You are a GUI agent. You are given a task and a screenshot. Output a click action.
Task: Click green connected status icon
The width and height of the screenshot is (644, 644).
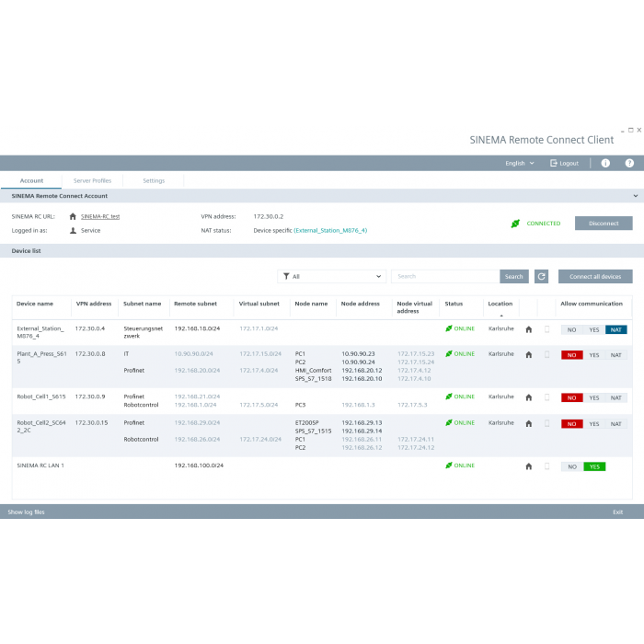[x=516, y=224]
